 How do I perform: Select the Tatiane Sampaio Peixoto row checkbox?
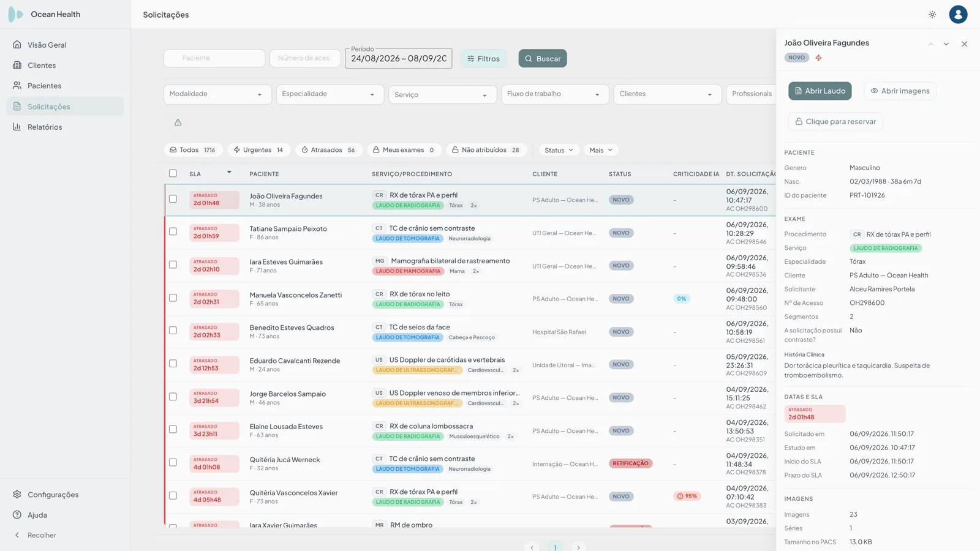173,232
